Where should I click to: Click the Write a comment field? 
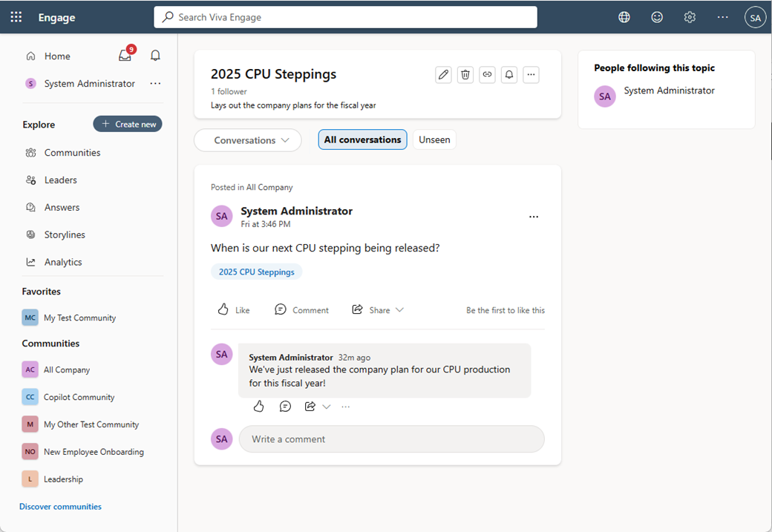tap(391, 439)
